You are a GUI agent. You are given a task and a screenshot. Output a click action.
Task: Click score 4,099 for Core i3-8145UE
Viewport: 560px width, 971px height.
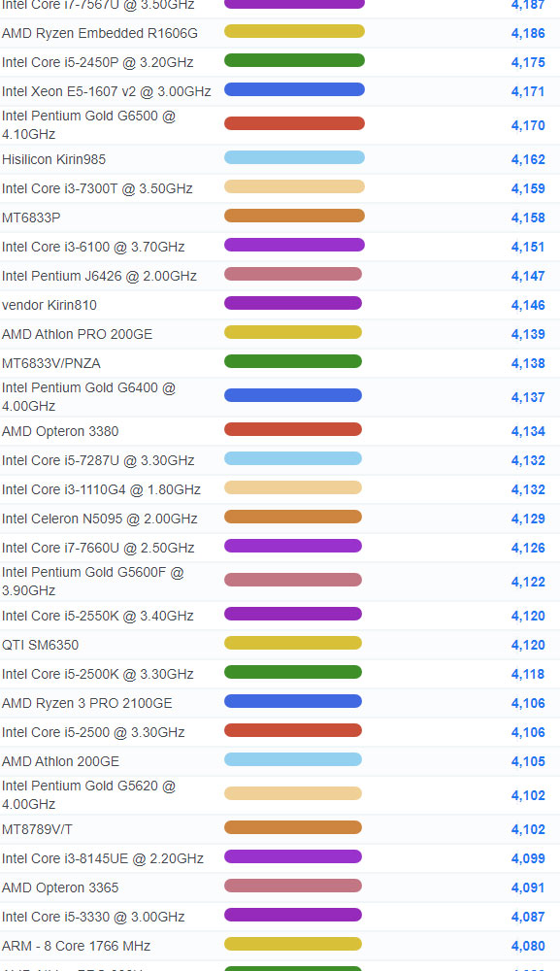(528, 859)
